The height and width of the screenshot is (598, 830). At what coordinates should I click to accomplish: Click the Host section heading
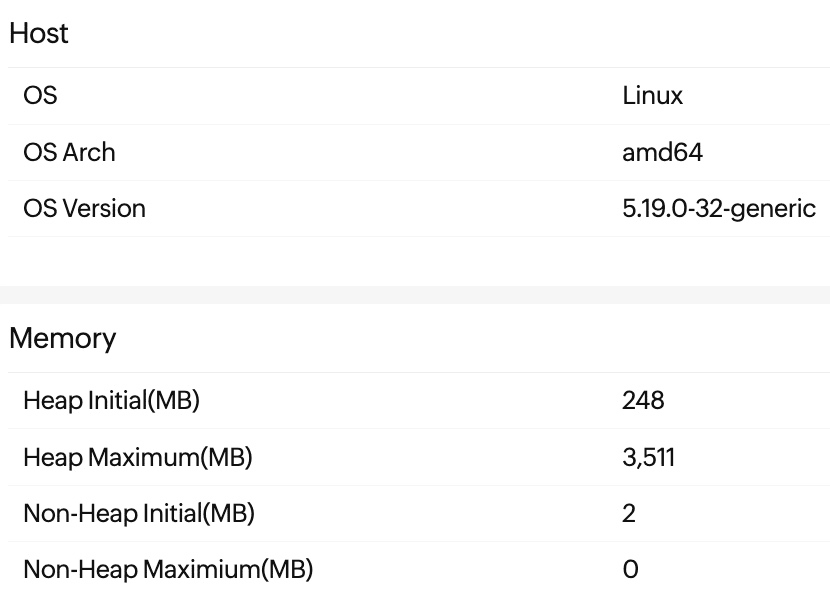coord(39,33)
